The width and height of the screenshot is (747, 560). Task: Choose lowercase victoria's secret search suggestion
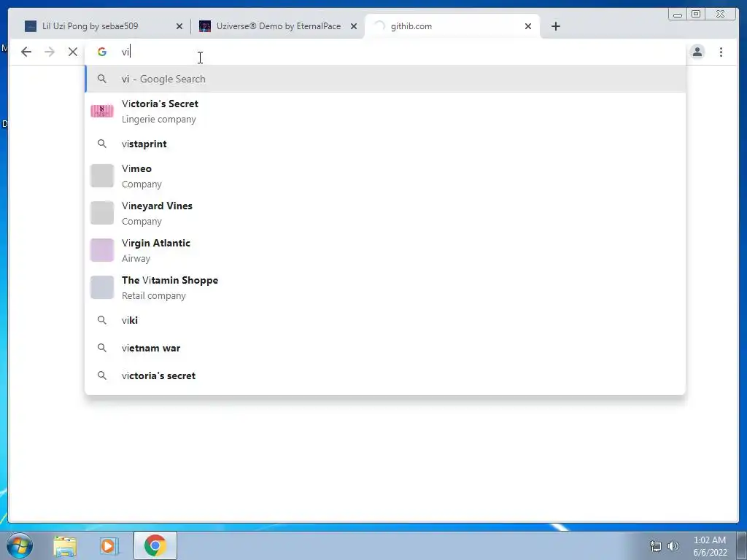[x=385, y=376]
